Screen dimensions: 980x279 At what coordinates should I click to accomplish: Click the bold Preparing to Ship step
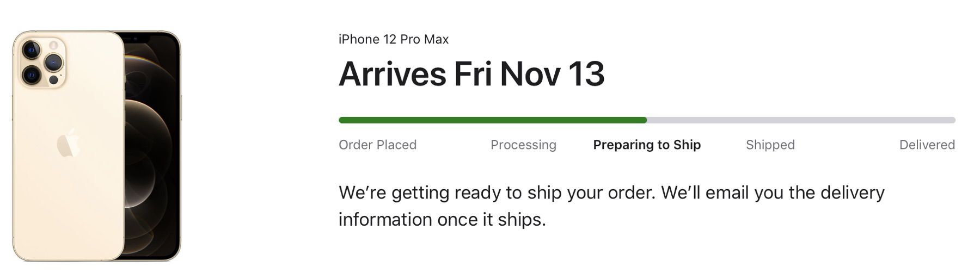click(x=647, y=145)
